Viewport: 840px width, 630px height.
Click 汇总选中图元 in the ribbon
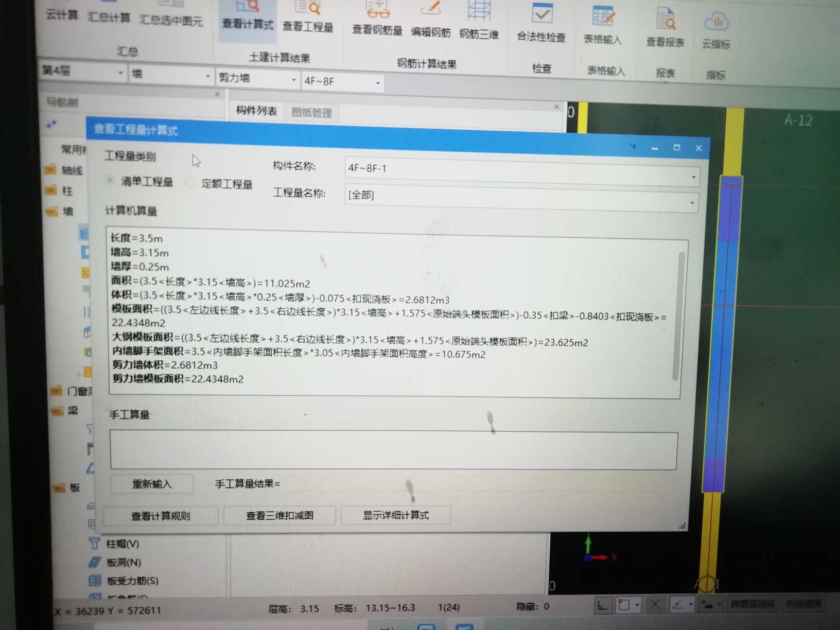(x=171, y=20)
